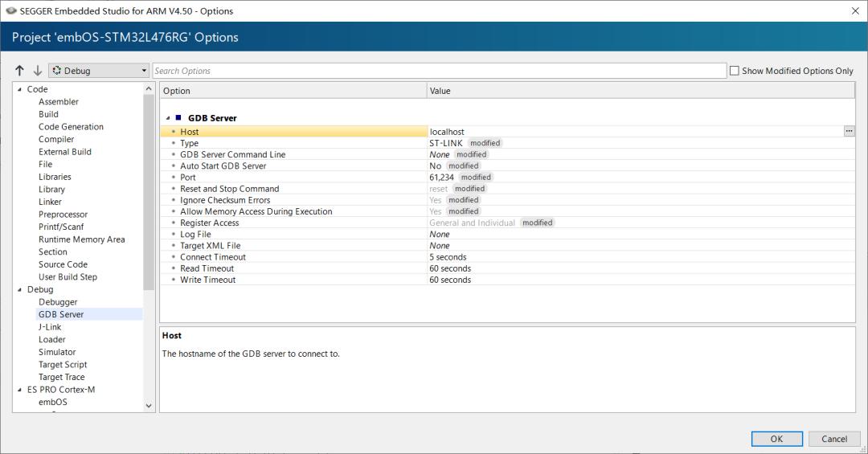Click the Cancel button
This screenshot has height=454, width=868.
point(833,439)
